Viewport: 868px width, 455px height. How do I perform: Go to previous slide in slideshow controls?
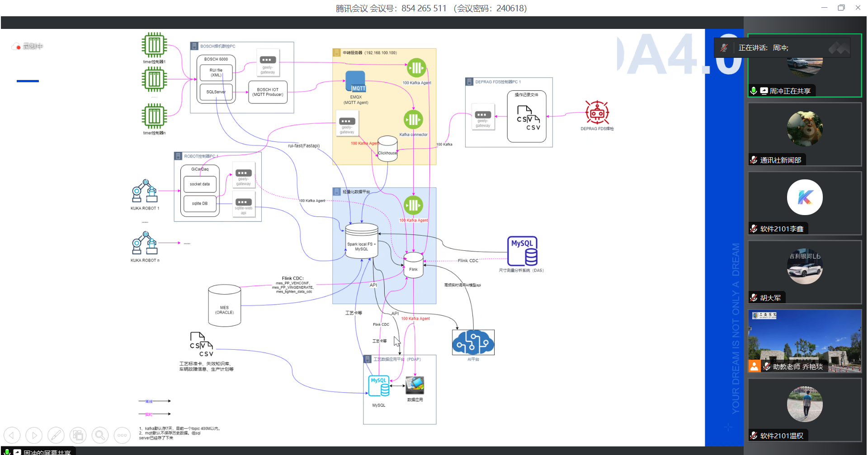pyautogui.click(x=12, y=436)
